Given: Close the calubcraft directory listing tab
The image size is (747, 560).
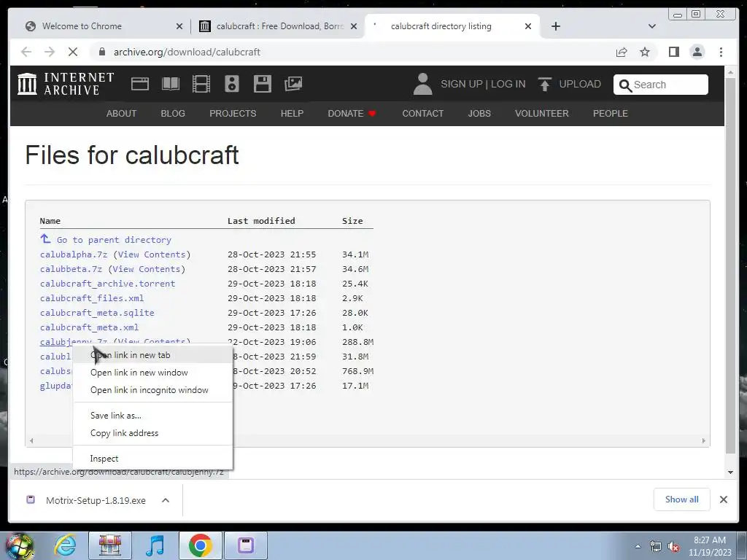Looking at the screenshot, I should tap(528, 26).
